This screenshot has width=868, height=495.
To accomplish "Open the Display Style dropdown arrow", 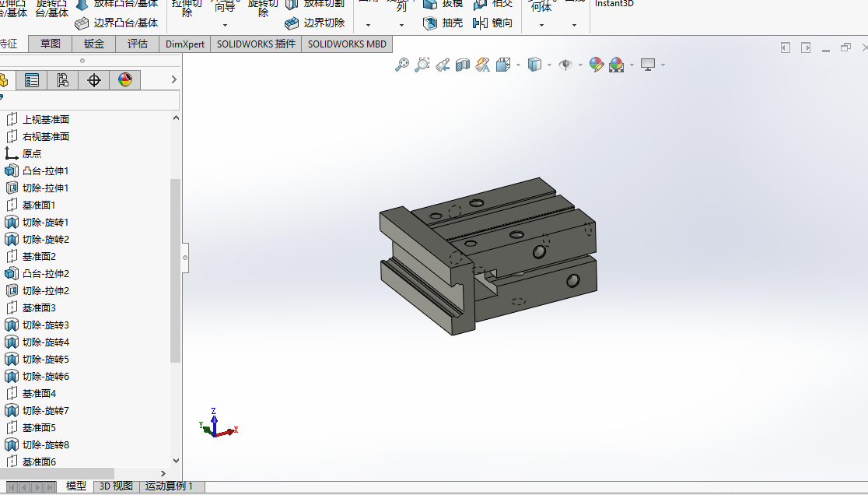I will [549, 65].
